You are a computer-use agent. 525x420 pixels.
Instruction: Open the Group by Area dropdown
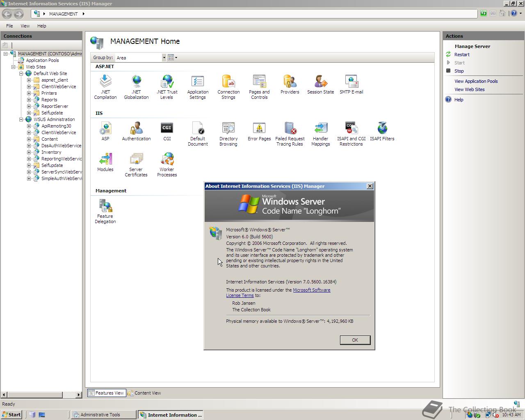point(164,57)
